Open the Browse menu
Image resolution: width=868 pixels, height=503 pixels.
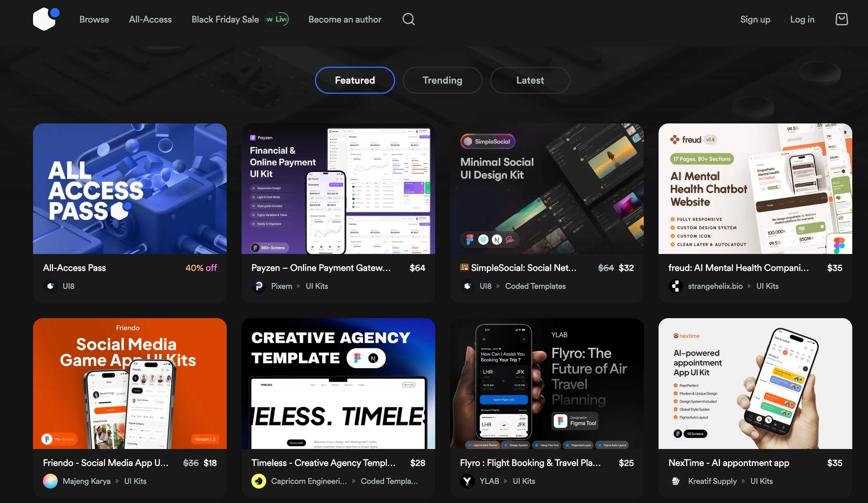pyautogui.click(x=94, y=19)
